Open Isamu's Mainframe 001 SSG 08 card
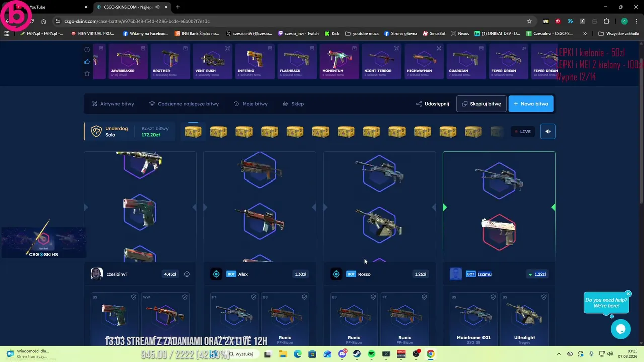Image resolution: width=644 pixels, height=362 pixels. tap(474, 319)
